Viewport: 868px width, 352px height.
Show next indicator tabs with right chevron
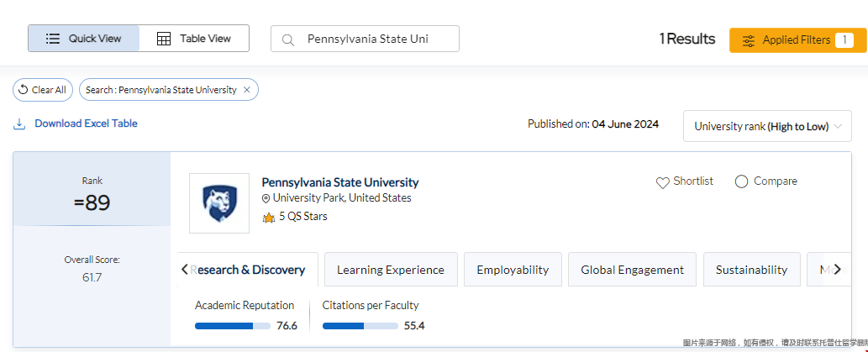pos(837,270)
